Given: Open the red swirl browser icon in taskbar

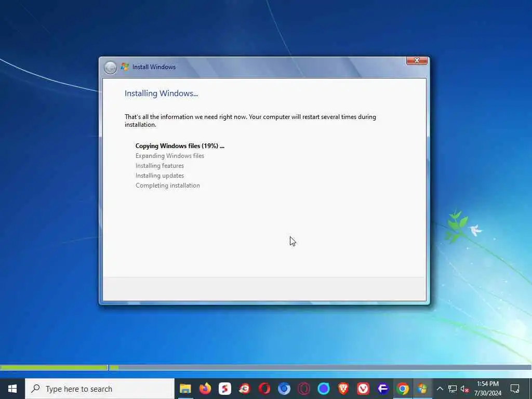Looking at the screenshot, I should [244, 389].
